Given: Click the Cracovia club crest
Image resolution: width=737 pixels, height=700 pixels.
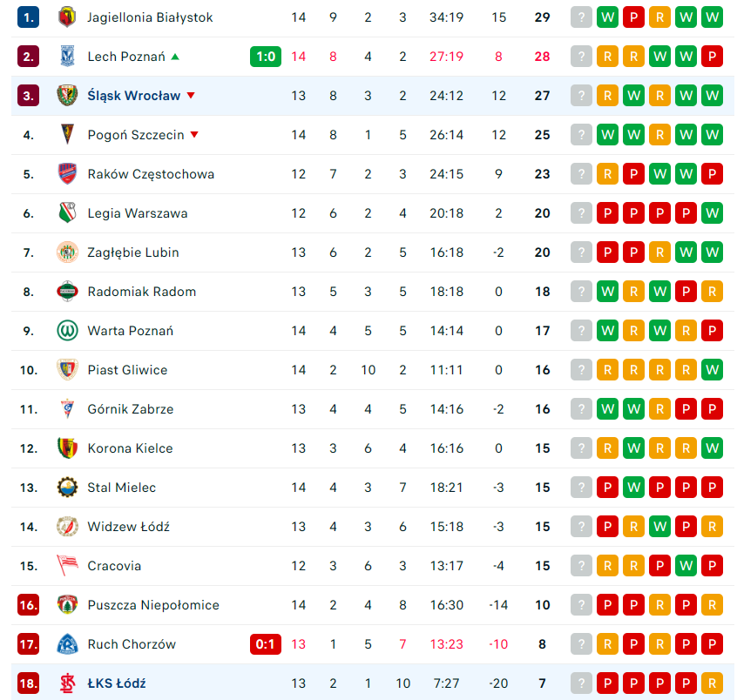Looking at the screenshot, I should pos(67,566).
